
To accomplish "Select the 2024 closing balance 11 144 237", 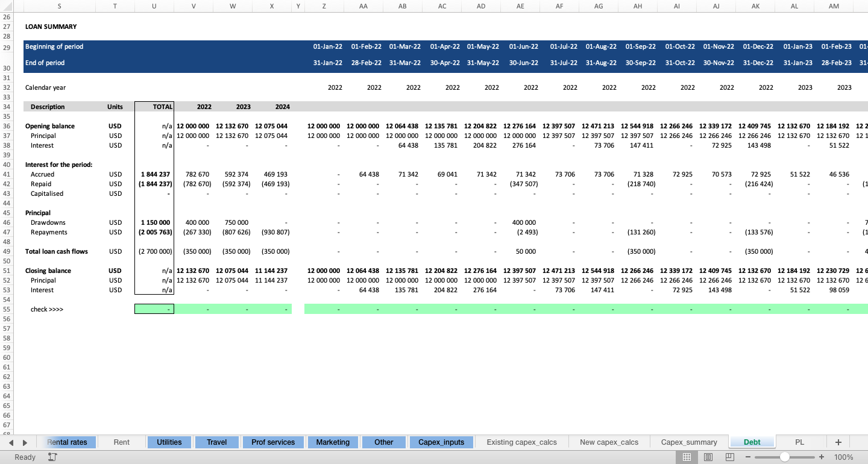I will pos(272,271).
